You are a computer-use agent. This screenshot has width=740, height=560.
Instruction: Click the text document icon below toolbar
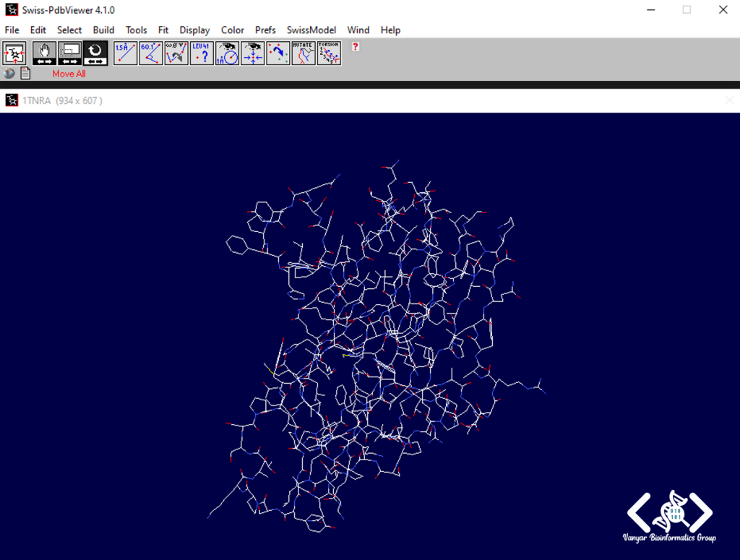click(x=25, y=73)
